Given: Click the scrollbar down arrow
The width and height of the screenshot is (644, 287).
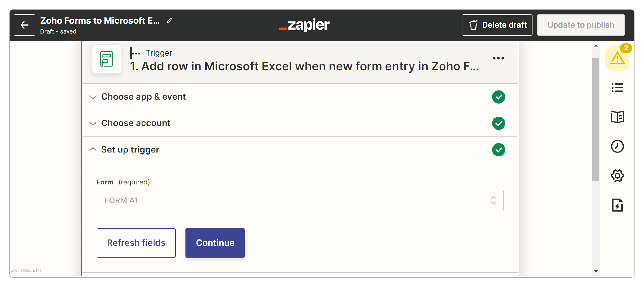Looking at the screenshot, I should (596, 271).
